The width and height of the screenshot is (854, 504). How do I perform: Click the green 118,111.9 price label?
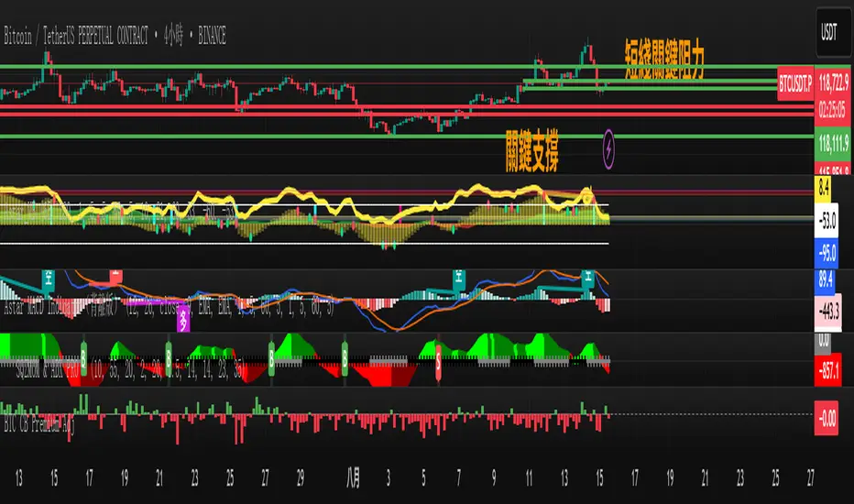833,143
